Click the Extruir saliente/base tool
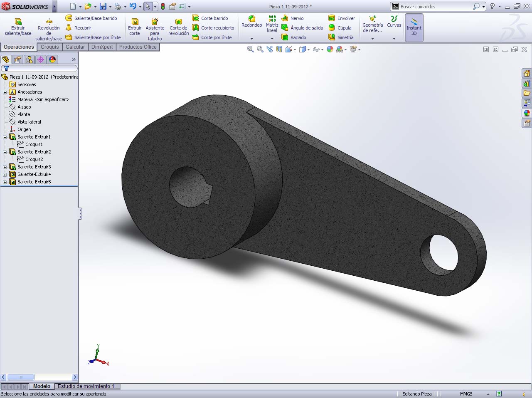Screen dimensions: 532x398 (x=18, y=27)
